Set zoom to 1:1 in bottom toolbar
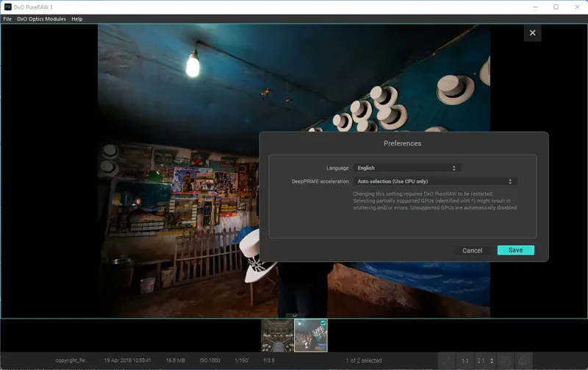The height and width of the screenshot is (370, 588). tap(465, 360)
